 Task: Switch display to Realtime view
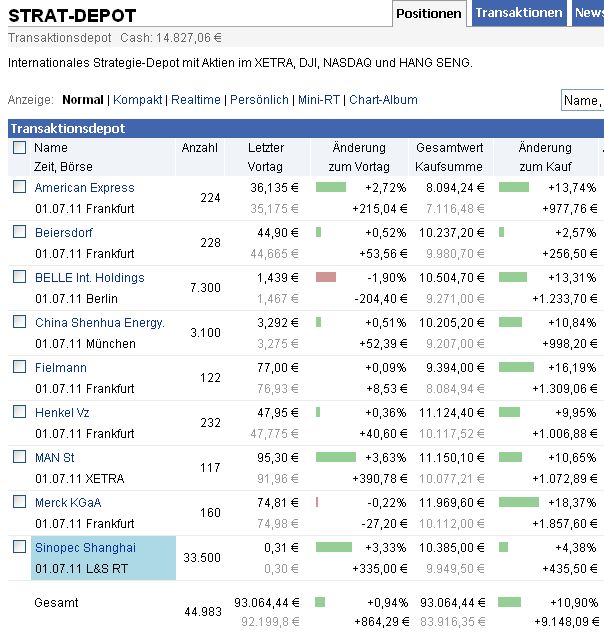point(196,100)
